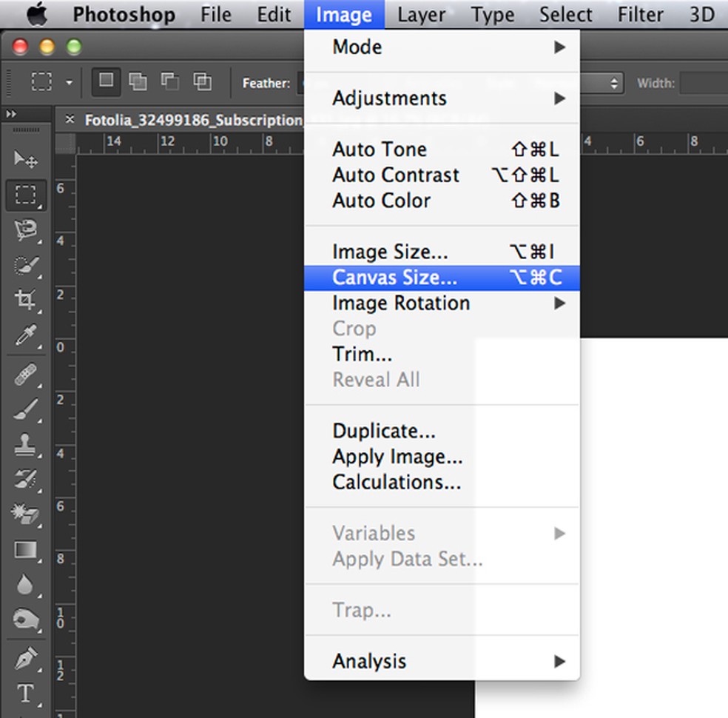The height and width of the screenshot is (718, 728).
Task: Expand the collapsed toolbox double arrows
Action: pos(11,113)
